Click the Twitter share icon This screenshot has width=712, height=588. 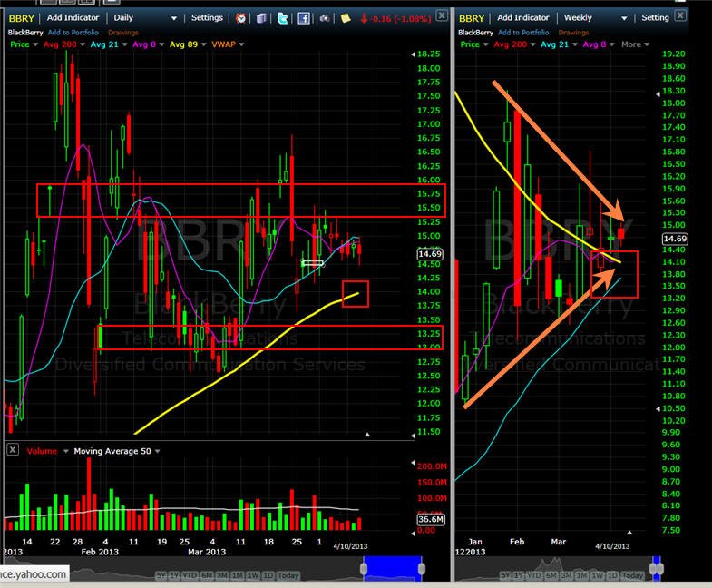click(x=282, y=18)
